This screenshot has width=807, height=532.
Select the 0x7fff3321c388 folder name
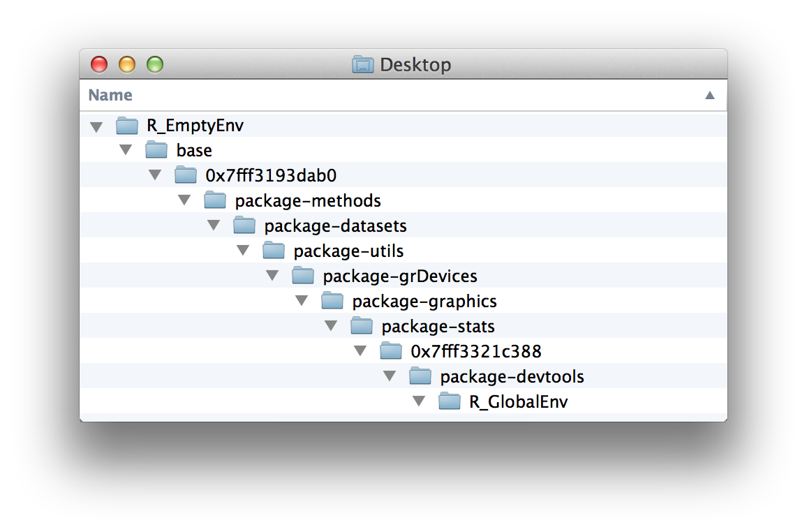click(476, 352)
